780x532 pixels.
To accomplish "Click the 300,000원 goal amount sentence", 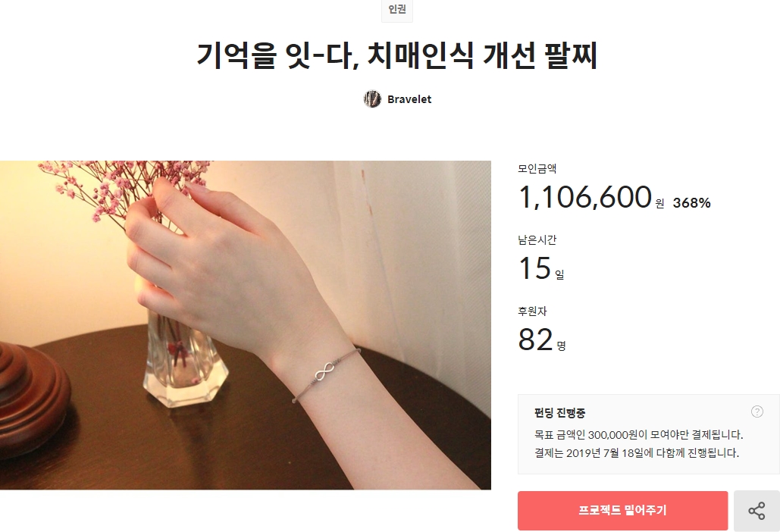I will 639,434.
